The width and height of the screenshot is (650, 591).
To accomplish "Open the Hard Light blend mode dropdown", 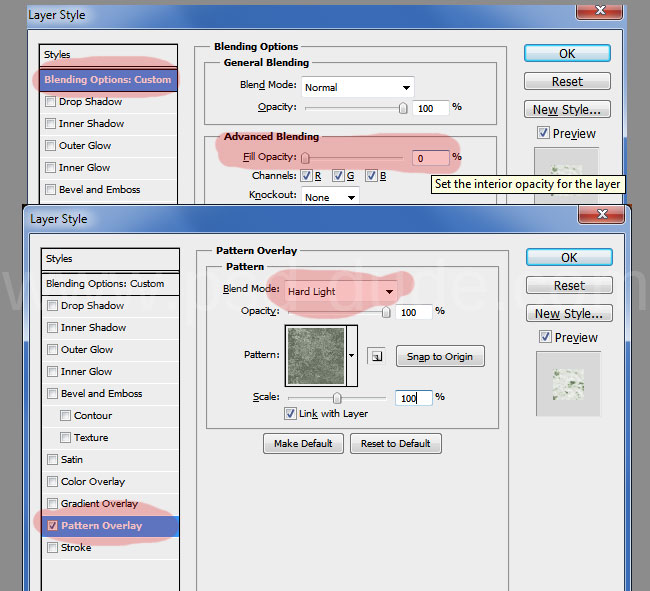I will point(340,292).
